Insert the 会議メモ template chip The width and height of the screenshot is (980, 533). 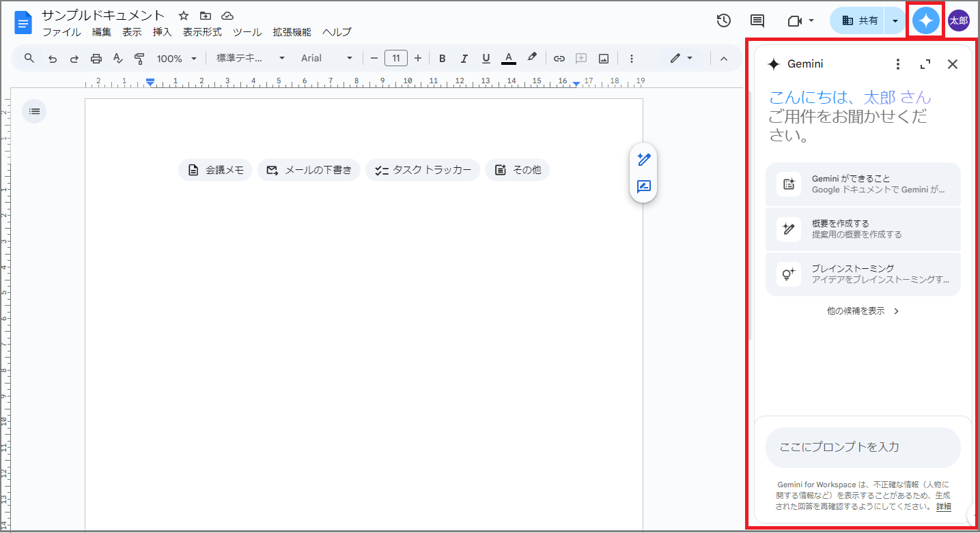pyautogui.click(x=215, y=170)
